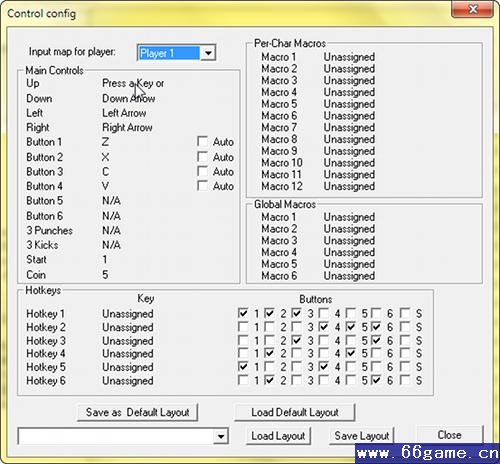The width and height of the screenshot is (500, 464).
Task: Select Global Macro 1 Unassigned entry
Action: (x=349, y=217)
